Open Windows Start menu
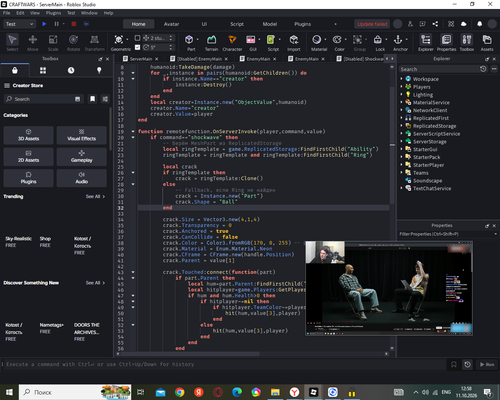The height and width of the screenshot is (400, 500). (x=9, y=392)
